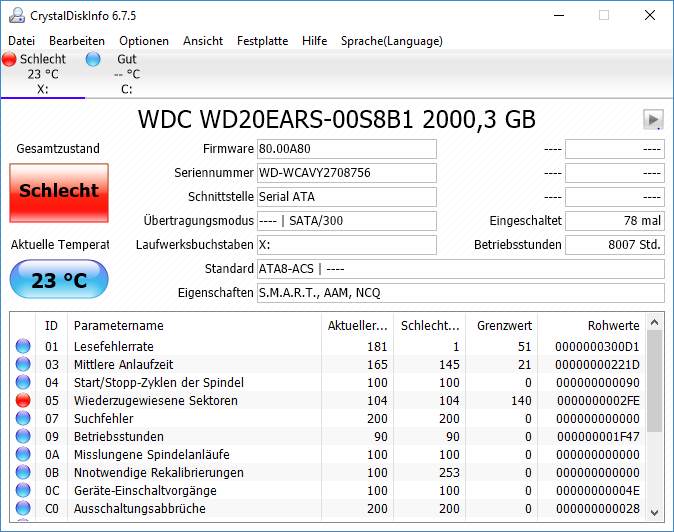Viewport: 674px width, 532px height.
Task: Click the Gesamtzustand label
Action: click(58, 149)
